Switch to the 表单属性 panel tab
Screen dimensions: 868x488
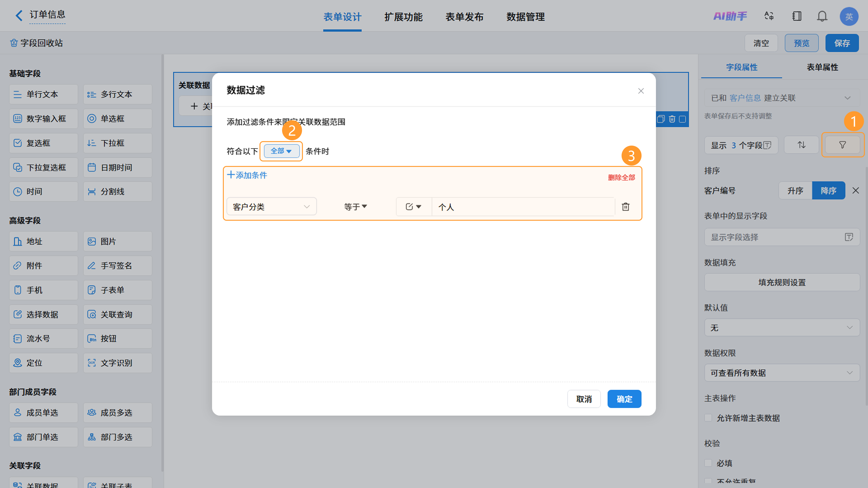point(822,67)
